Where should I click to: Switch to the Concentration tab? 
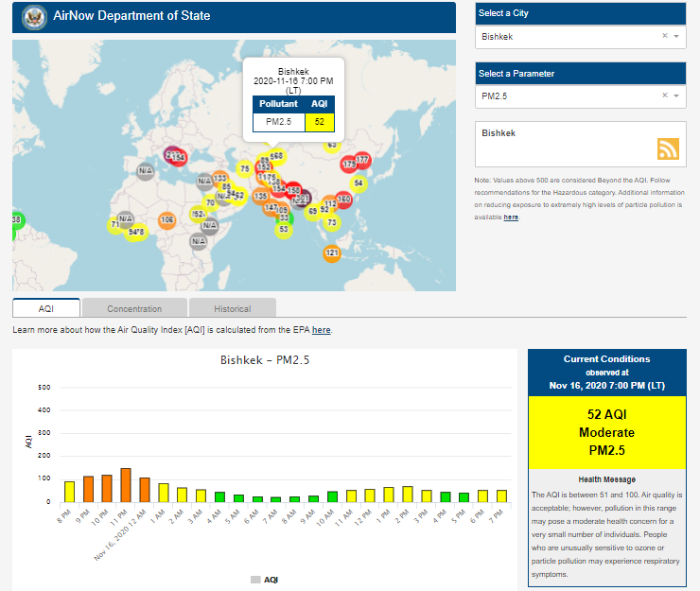134,308
